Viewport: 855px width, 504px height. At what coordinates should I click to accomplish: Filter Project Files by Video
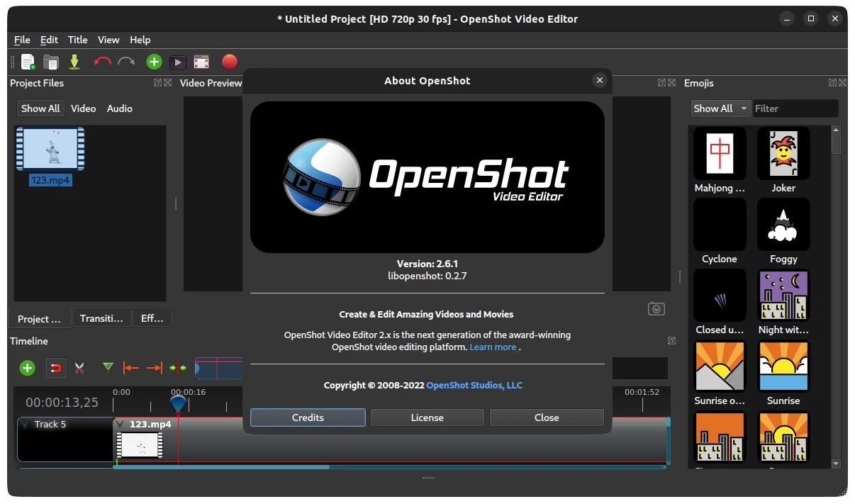pyautogui.click(x=84, y=108)
